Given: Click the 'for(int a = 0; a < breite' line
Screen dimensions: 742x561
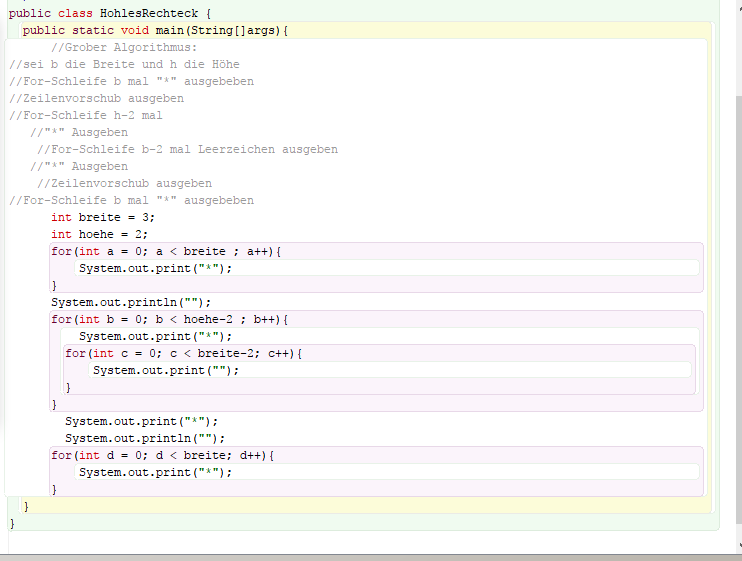Looking at the screenshot, I should coord(166,252).
